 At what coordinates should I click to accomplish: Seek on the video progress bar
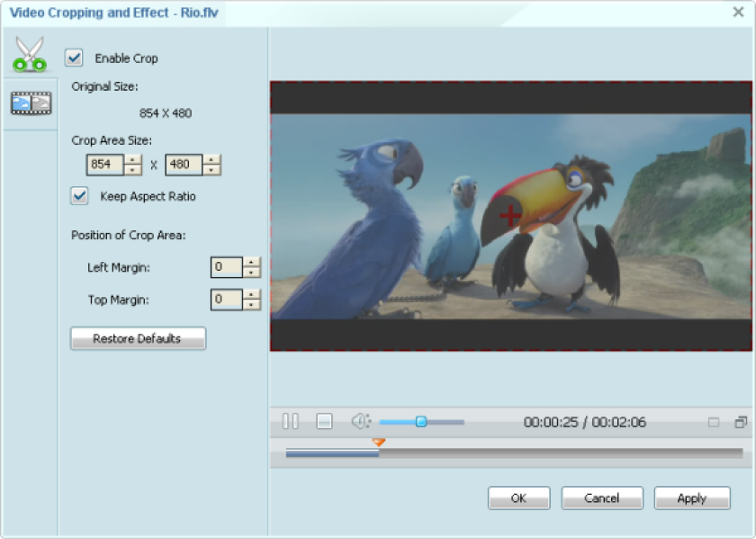pyautogui.click(x=514, y=454)
